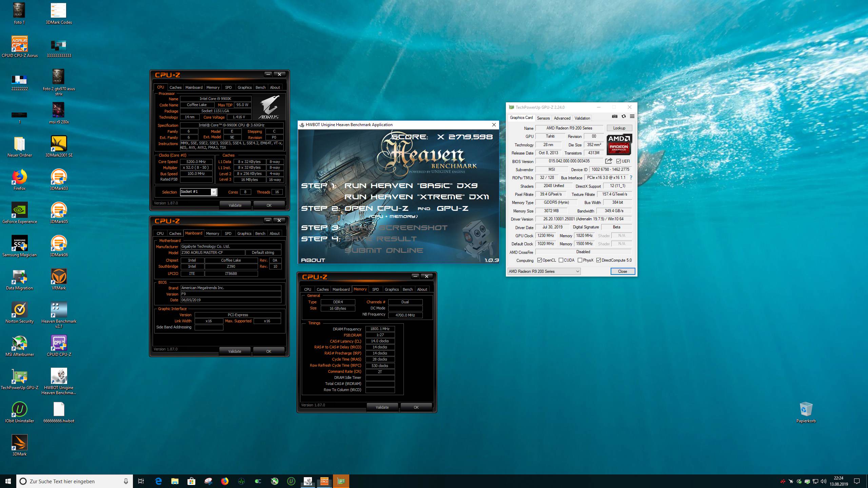
Task: Toggle the PhysX checkbox
Action: [580, 260]
